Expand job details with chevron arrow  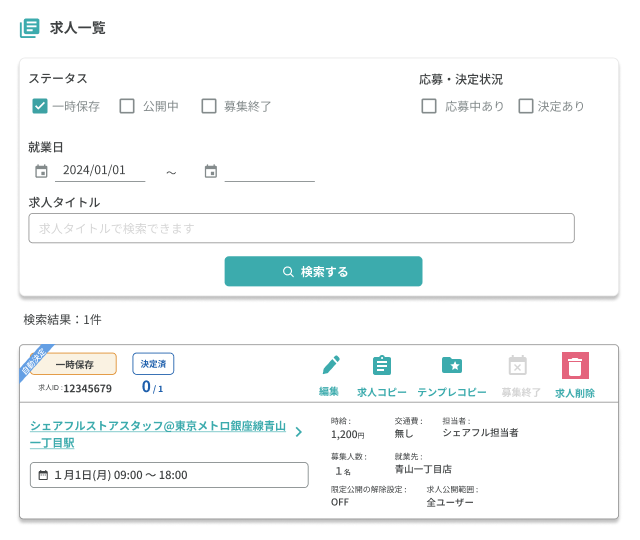click(298, 433)
